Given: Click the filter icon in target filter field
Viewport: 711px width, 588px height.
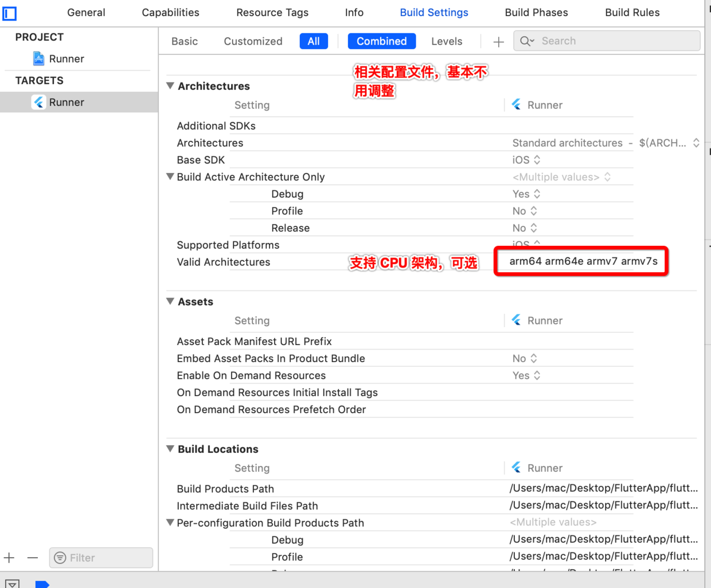Looking at the screenshot, I should [60, 558].
